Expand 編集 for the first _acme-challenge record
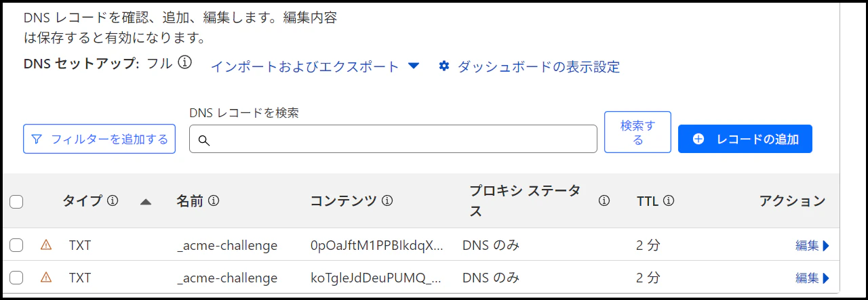This screenshot has height=300, width=868. [812, 245]
